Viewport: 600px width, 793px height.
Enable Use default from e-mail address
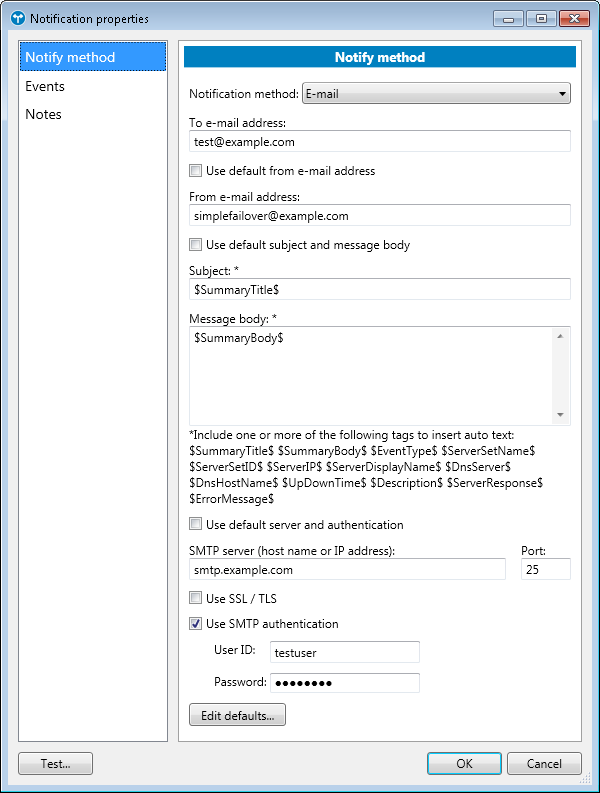pyautogui.click(x=196, y=171)
